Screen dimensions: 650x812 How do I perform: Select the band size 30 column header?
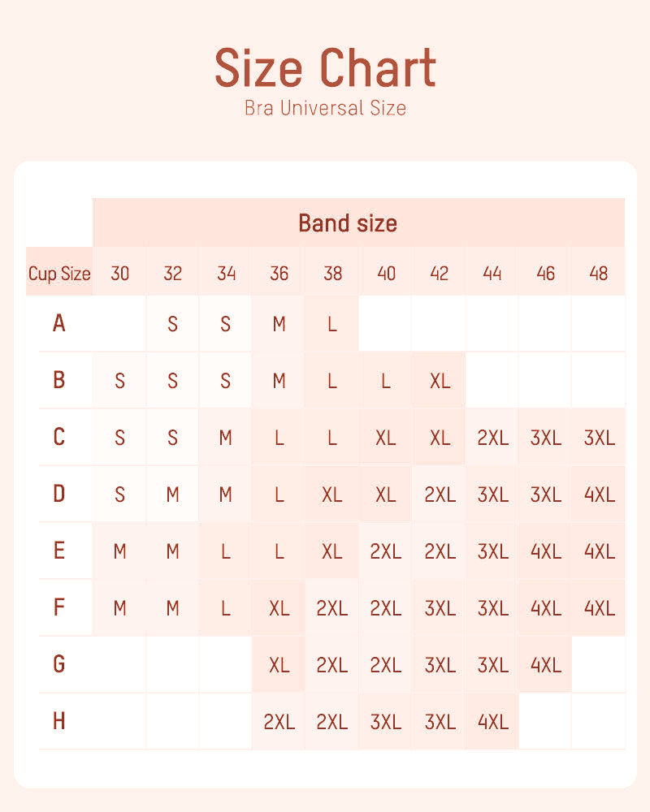[119, 273]
